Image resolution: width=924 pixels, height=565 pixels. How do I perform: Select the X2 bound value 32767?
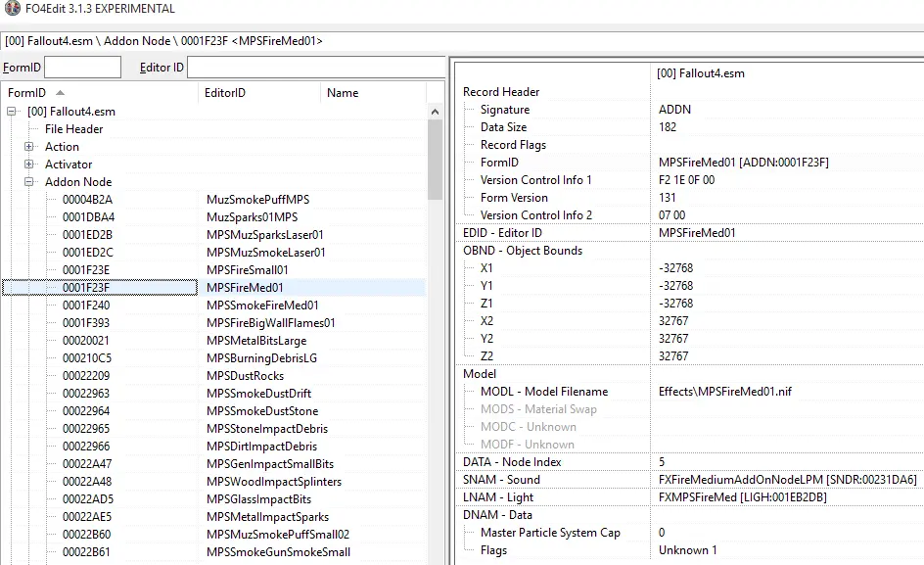point(673,321)
